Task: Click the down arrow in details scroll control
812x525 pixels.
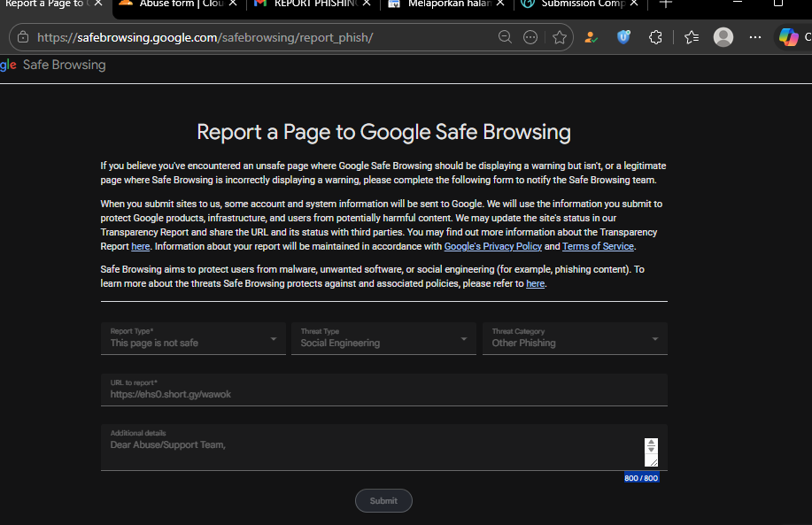Action: click(652, 450)
